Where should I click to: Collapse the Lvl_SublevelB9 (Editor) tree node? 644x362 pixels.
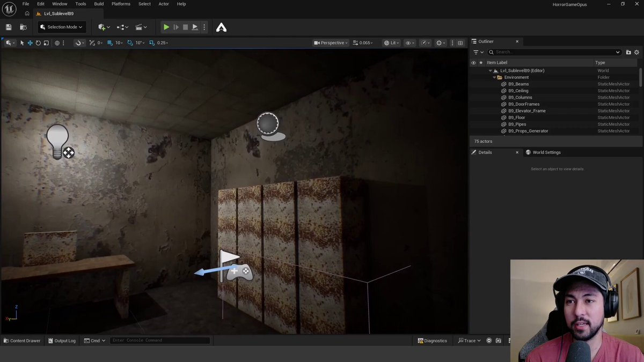[x=490, y=71]
